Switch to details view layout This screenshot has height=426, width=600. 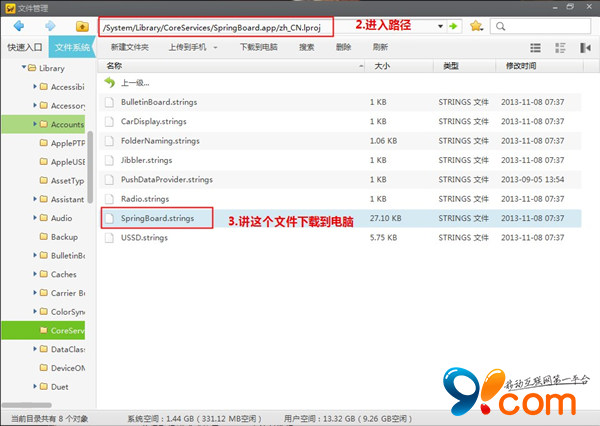point(558,47)
